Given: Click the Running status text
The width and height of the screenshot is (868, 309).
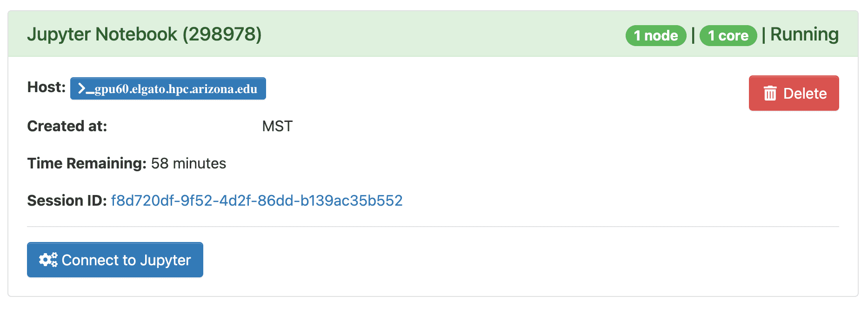Looking at the screenshot, I should coord(804,34).
